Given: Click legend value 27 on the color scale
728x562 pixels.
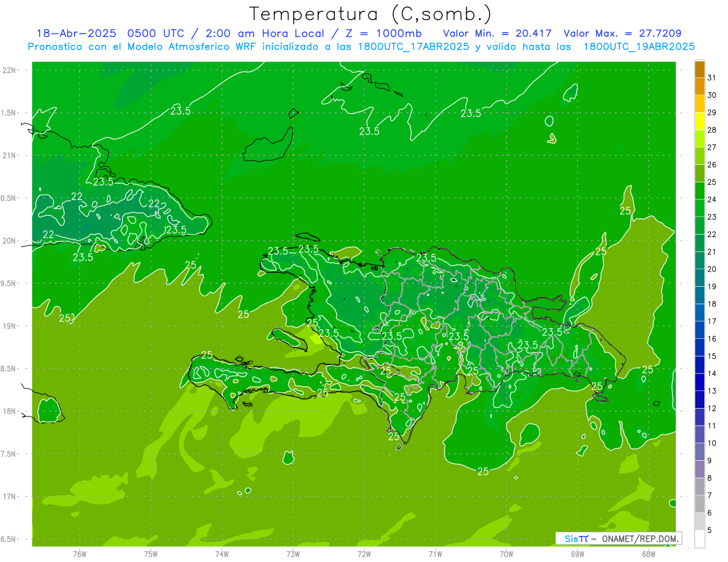Looking at the screenshot, I should (x=712, y=147).
